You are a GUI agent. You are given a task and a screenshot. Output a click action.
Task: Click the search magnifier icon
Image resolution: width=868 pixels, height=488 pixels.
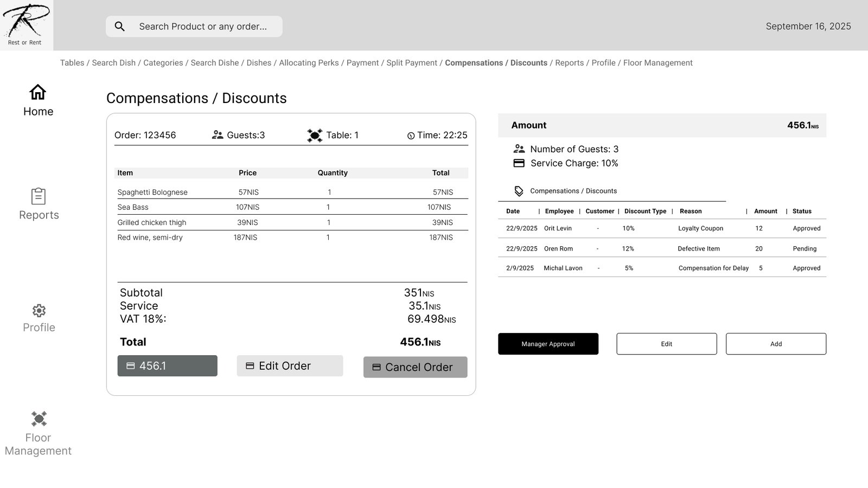(x=120, y=27)
